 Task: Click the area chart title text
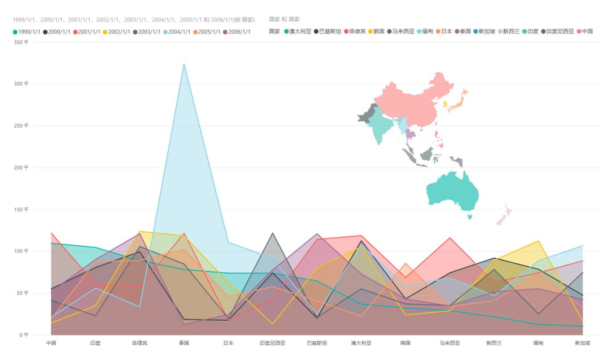[134, 20]
